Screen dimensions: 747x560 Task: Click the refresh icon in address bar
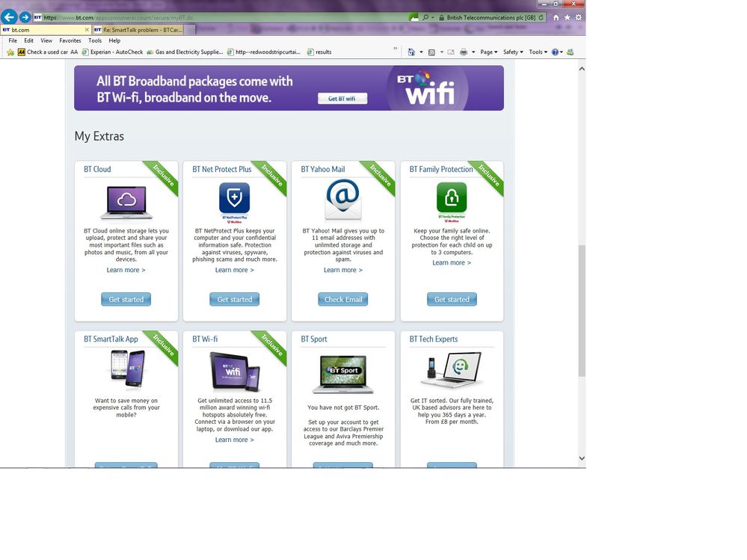(x=541, y=17)
